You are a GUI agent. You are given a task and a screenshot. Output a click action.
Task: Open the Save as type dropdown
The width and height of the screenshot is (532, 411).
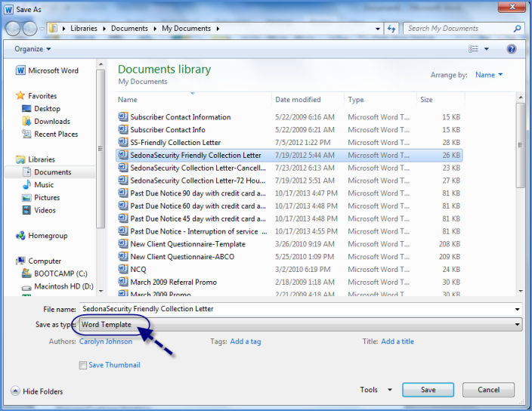(301, 325)
